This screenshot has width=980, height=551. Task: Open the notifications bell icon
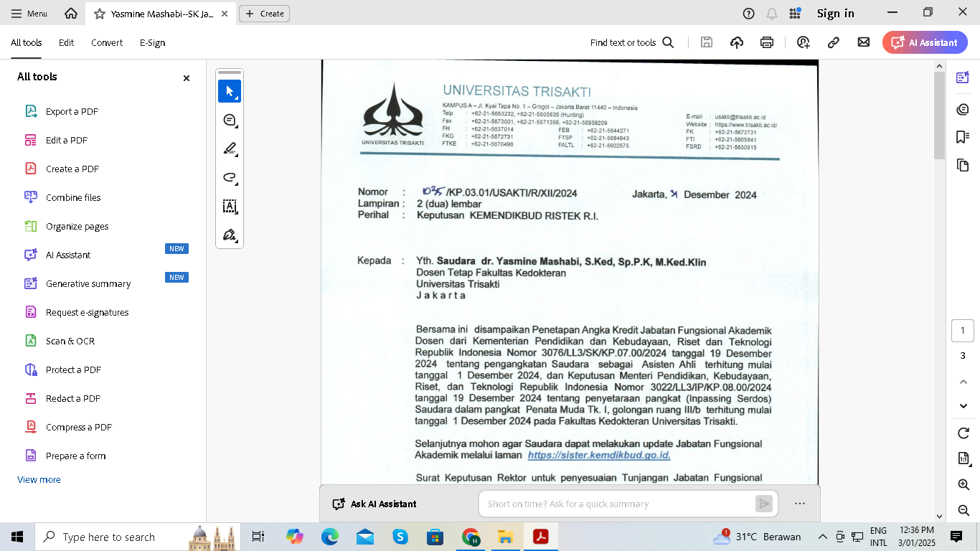click(x=772, y=14)
